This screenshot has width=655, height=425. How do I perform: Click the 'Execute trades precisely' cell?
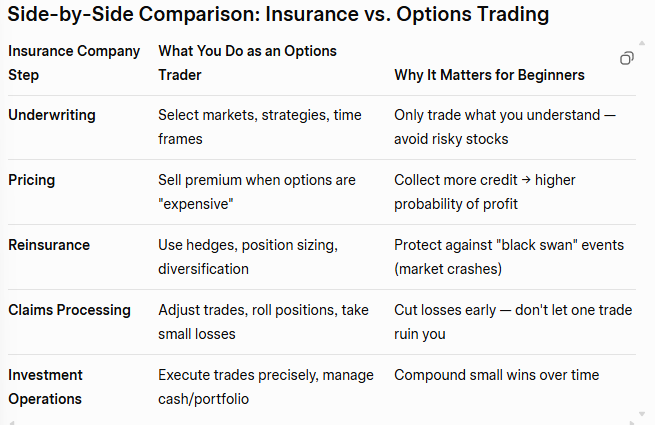click(x=265, y=387)
